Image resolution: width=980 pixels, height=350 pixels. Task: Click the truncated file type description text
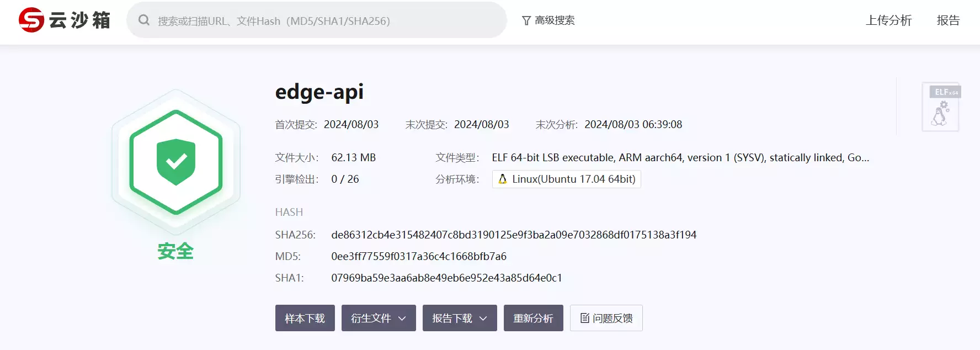pyautogui.click(x=680, y=157)
